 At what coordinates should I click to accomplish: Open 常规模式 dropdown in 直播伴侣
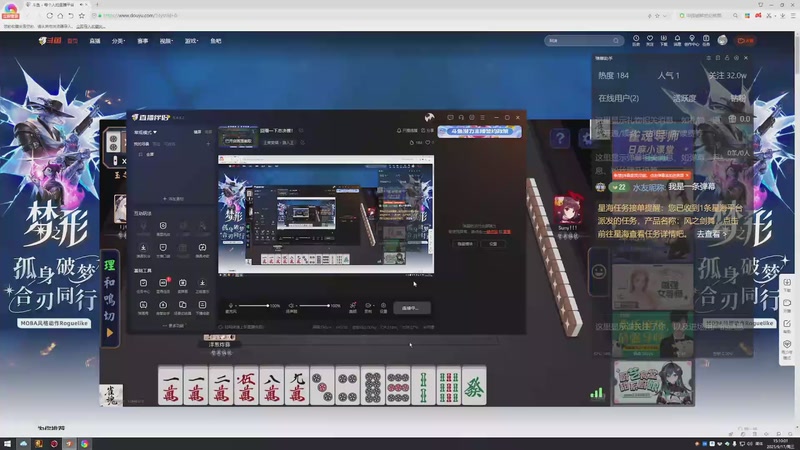[145, 132]
